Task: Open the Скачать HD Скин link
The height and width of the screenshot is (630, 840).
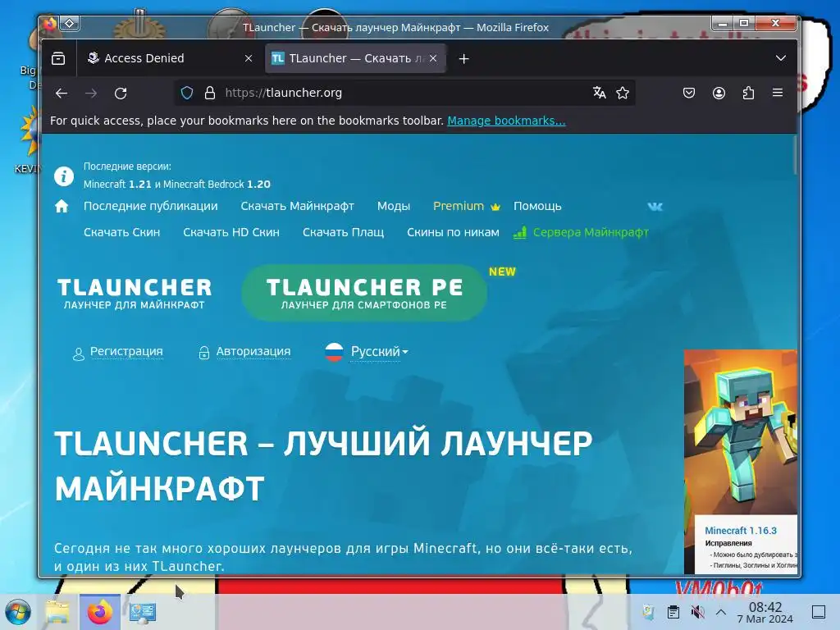Action: (x=231, y=232)
